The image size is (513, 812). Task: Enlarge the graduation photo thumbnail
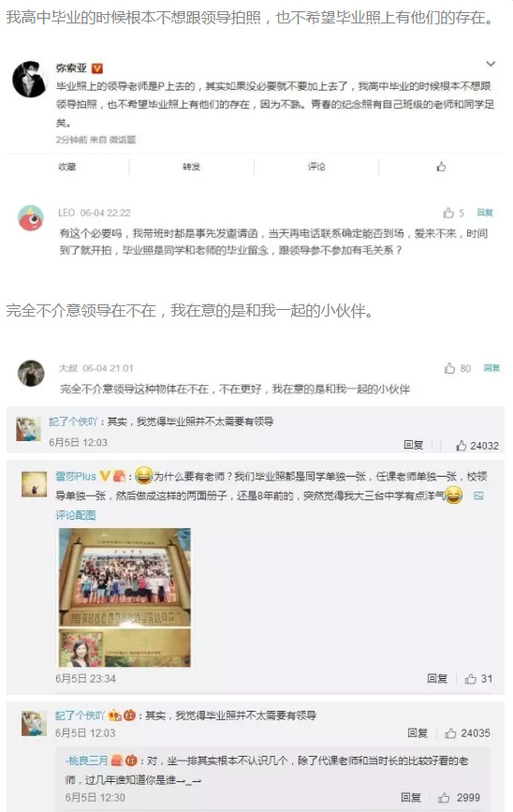(125, 598)
